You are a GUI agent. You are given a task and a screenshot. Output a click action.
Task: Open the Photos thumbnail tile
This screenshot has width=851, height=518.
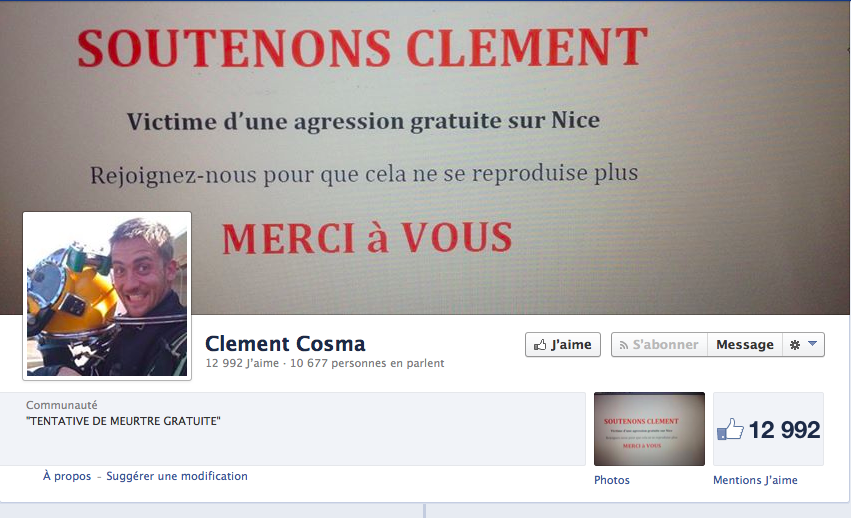(649, 429)
